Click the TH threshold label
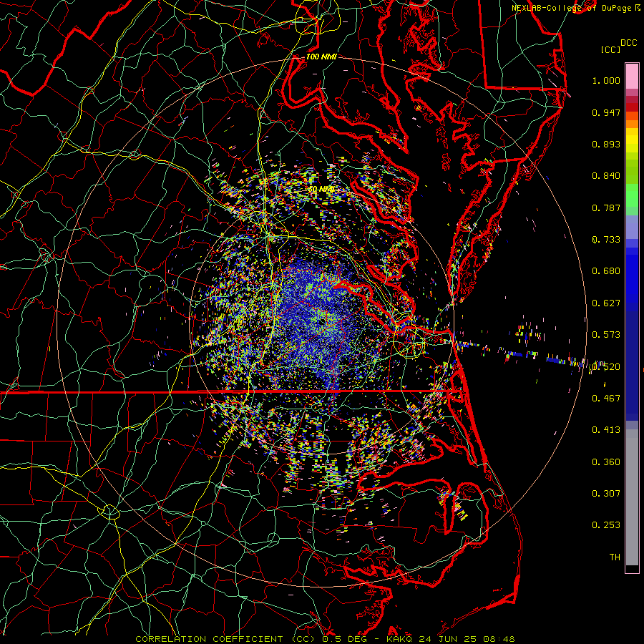 [615, 557]
